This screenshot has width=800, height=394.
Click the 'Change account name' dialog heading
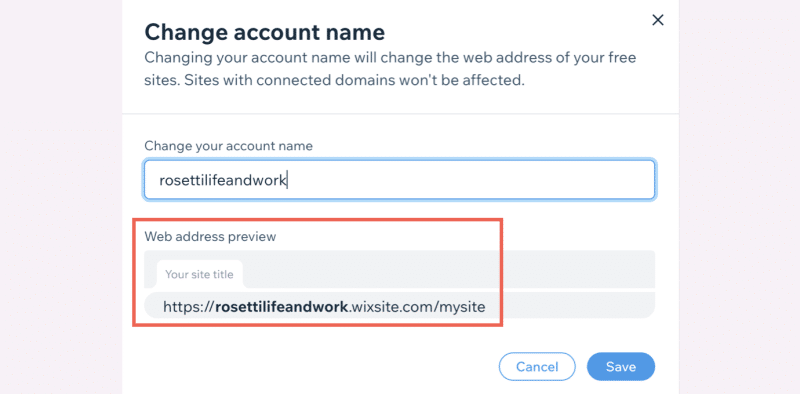pos(264,32)
